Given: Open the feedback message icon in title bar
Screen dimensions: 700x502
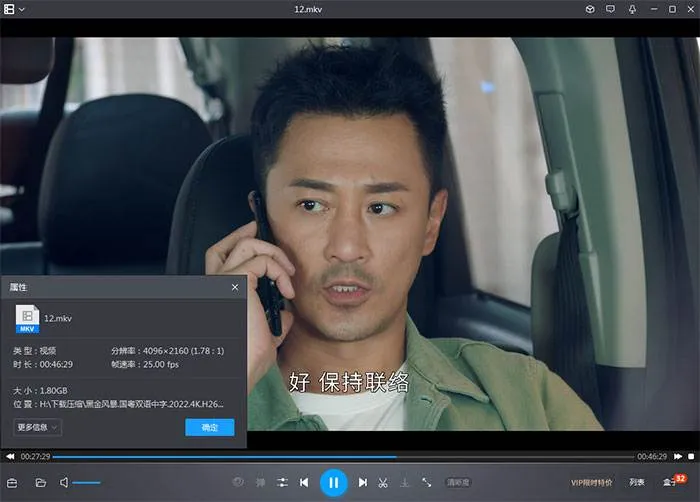Looking at the screenshot, I should [610, 9].
